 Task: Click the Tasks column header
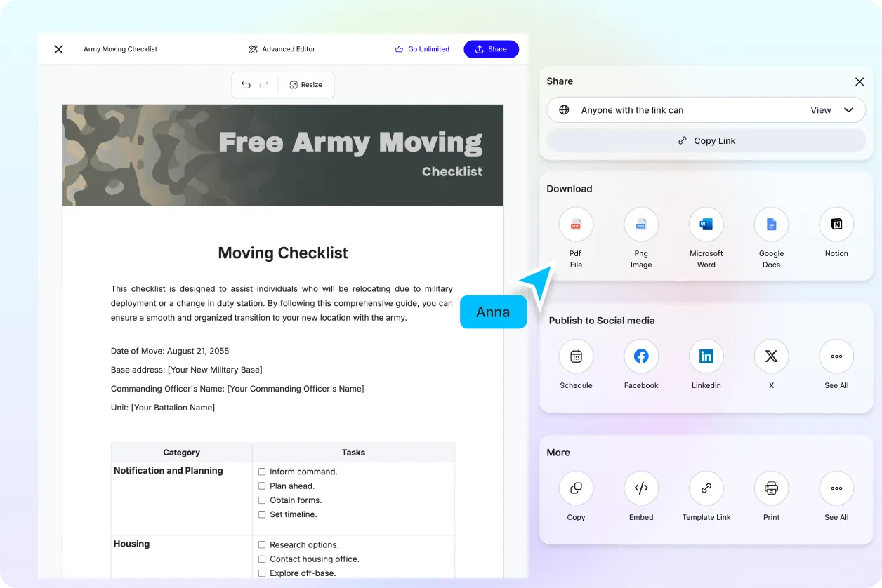[x=353, y=453]
